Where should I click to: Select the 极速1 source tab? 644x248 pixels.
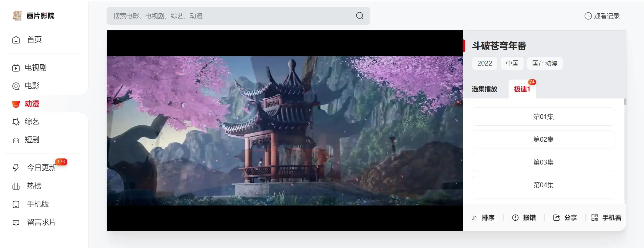[x=522, y=89]
